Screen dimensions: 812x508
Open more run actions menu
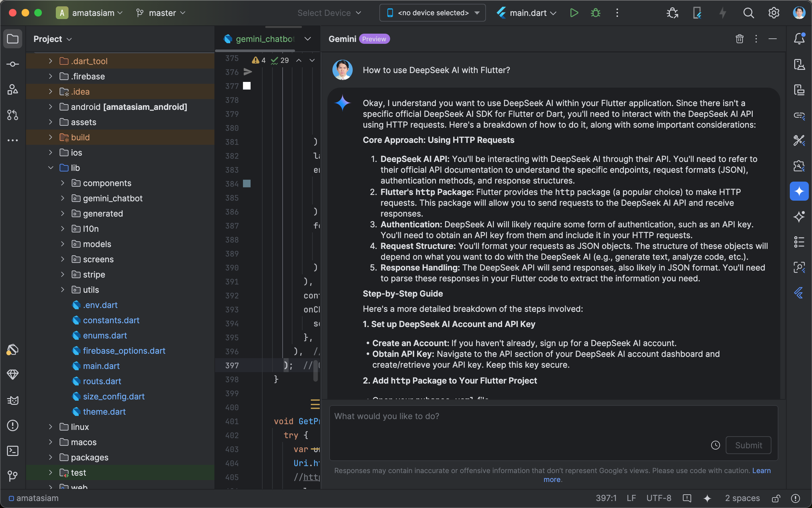[x=617, y=13]
